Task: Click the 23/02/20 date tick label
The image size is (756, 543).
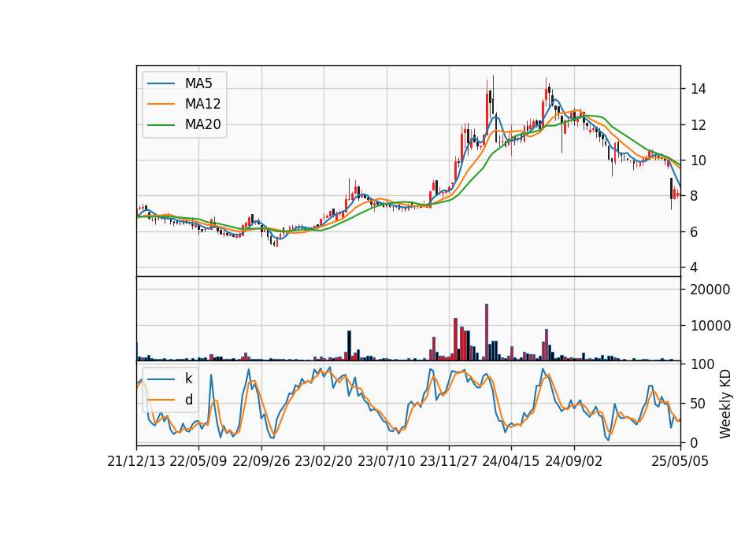Action: click(x=324, y=461)
